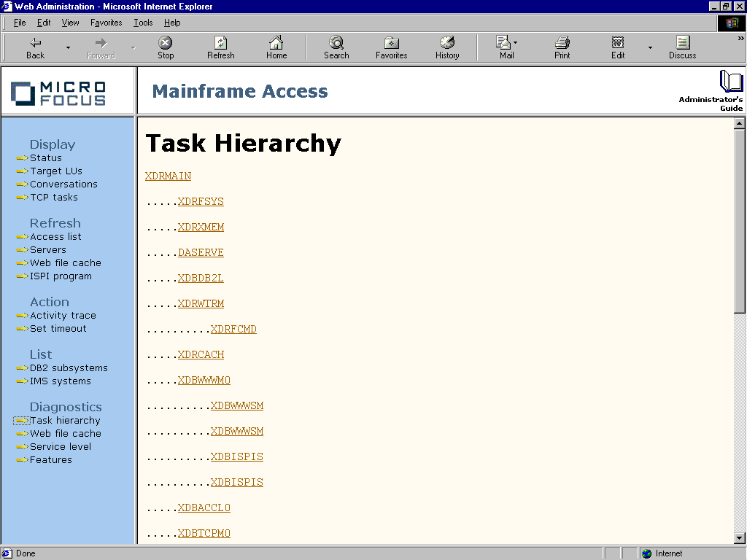
Task: Open the Administrator's Guide book icon
Action: 732,82
